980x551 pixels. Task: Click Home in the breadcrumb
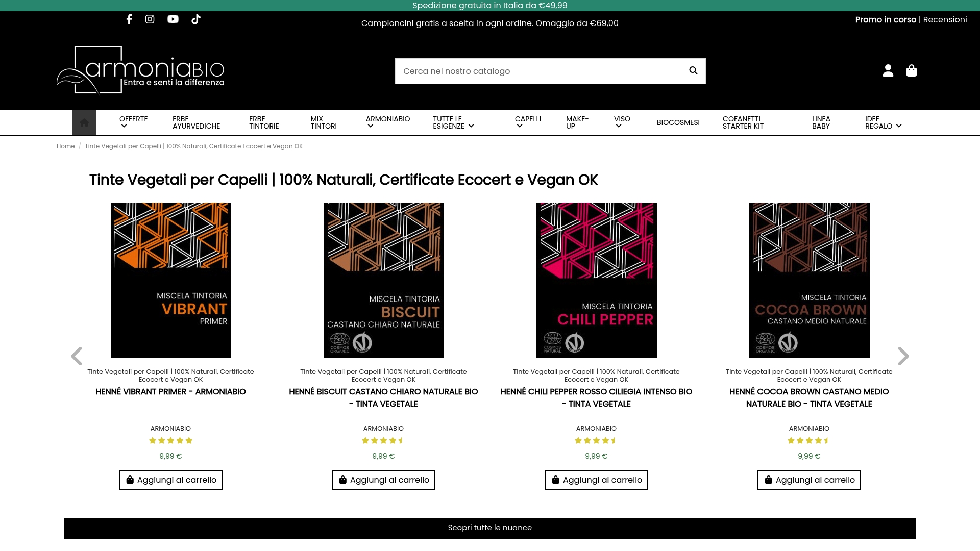click(65, 146)
